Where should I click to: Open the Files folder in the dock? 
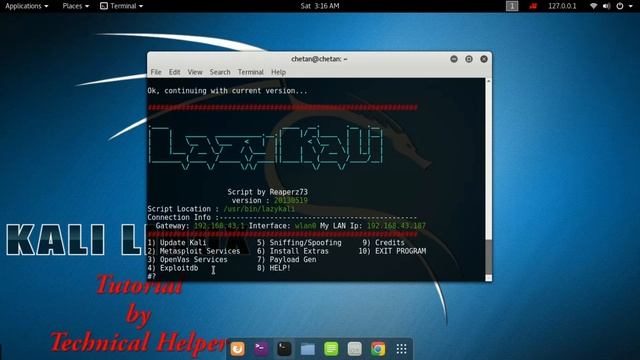click(308, 349)
